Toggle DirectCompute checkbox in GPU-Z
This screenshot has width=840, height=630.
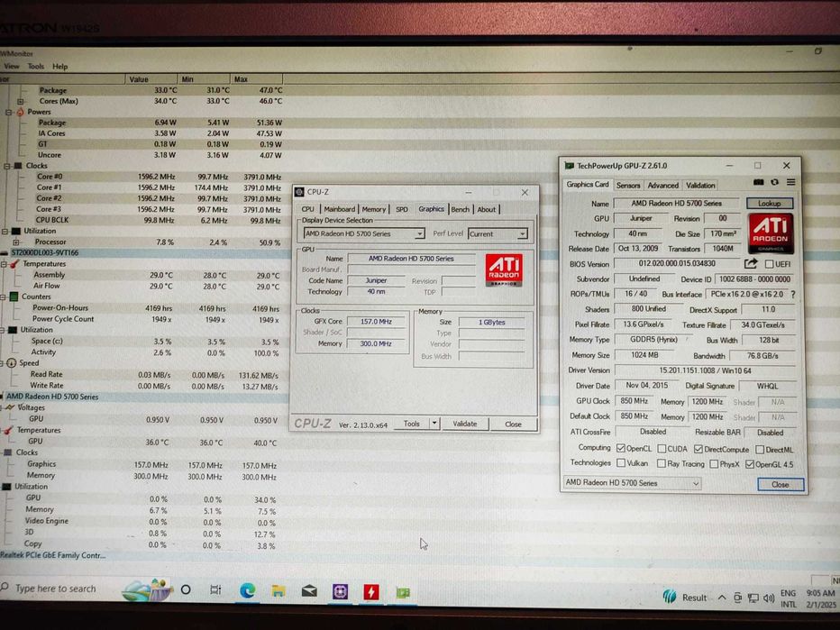[698, 449]
